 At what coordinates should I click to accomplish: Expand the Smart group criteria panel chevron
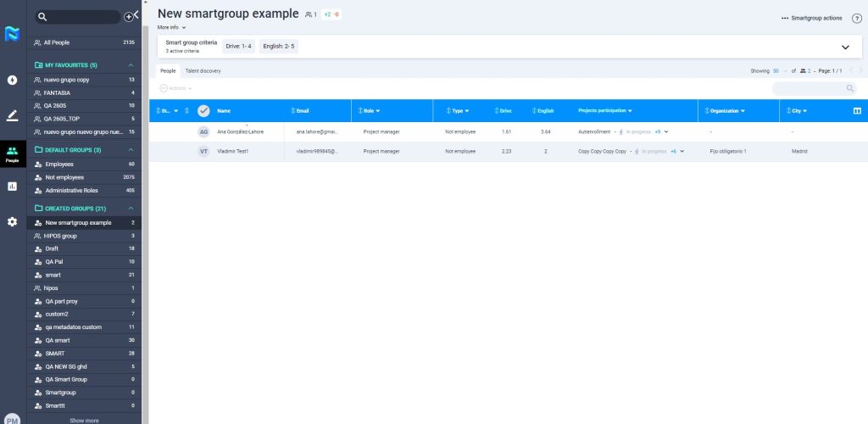click(x=844, y=47)
